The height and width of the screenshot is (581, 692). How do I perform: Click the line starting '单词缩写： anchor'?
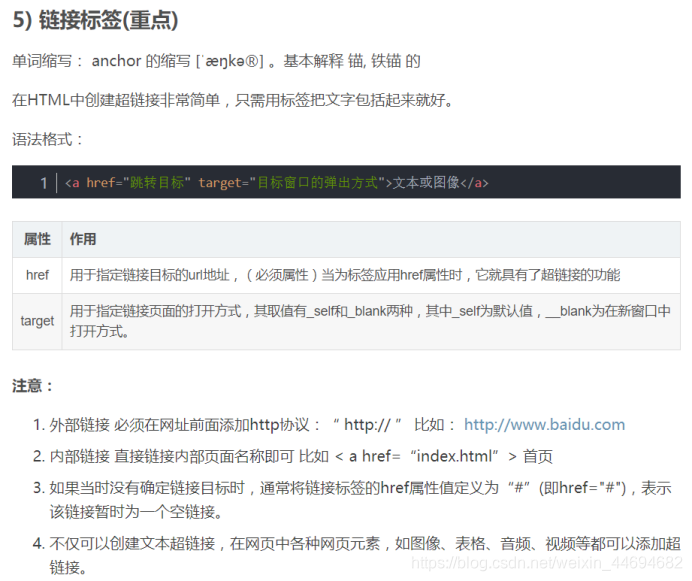(216, 61)
